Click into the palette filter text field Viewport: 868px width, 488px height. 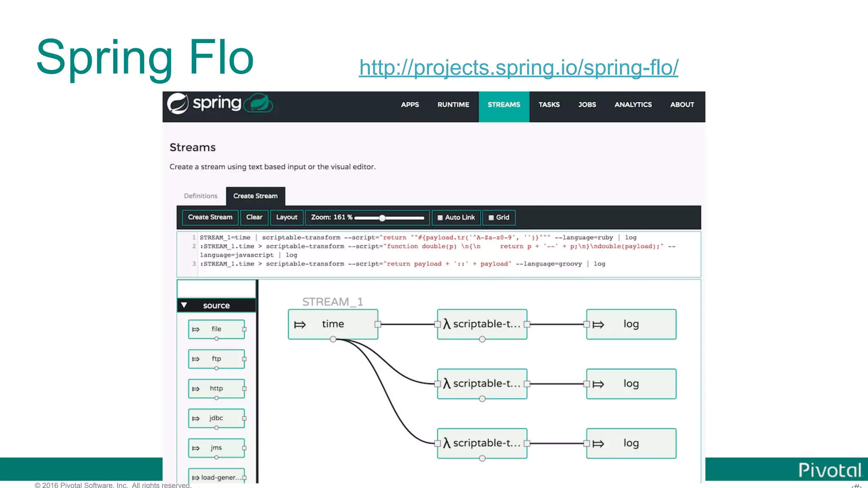coord(216,289)
